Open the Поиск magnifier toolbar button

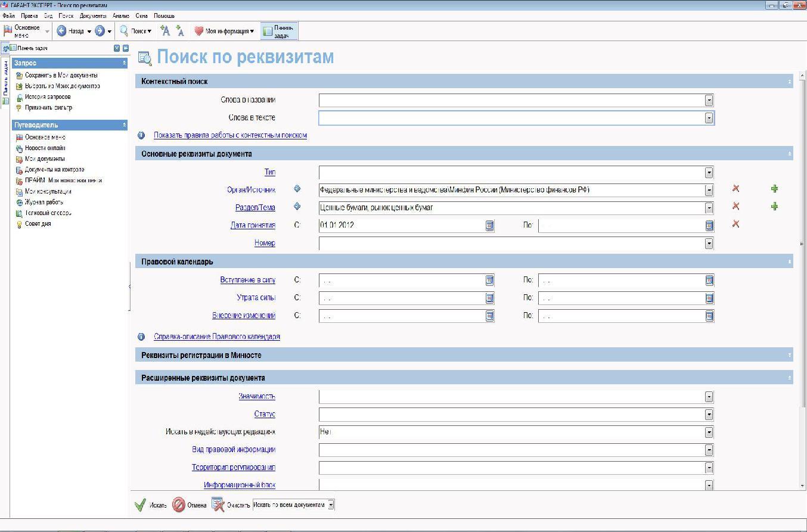coord(135,31)
